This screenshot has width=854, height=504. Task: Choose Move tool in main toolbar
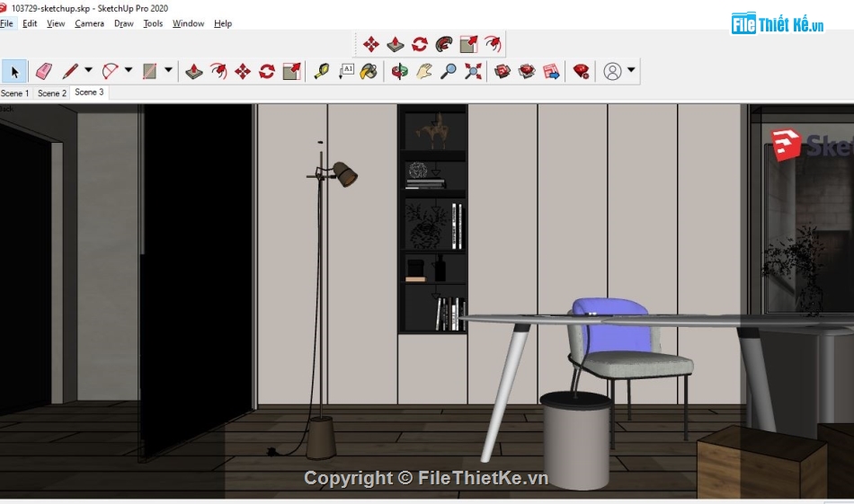[x=243, y=71]
